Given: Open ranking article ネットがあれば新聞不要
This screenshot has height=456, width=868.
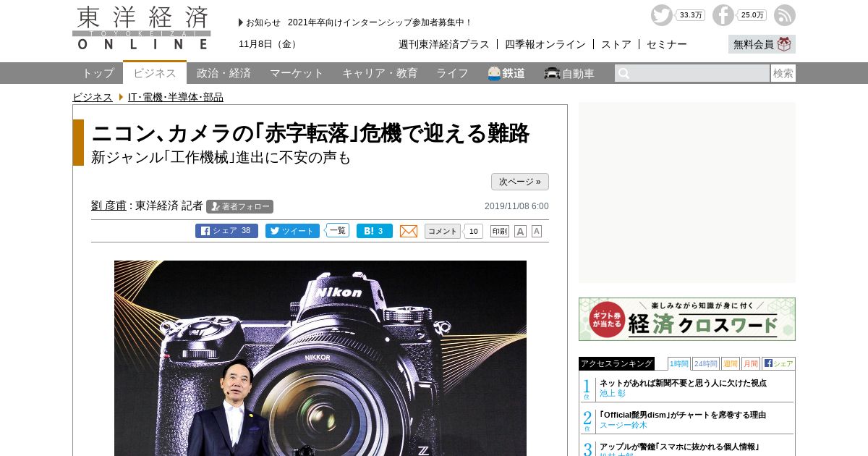Looking at the screenshot, I should click(683, 383).
